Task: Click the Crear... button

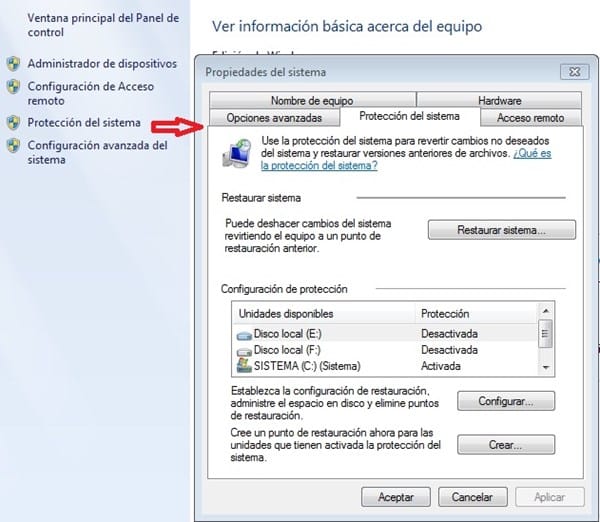Action: (506, 444)
